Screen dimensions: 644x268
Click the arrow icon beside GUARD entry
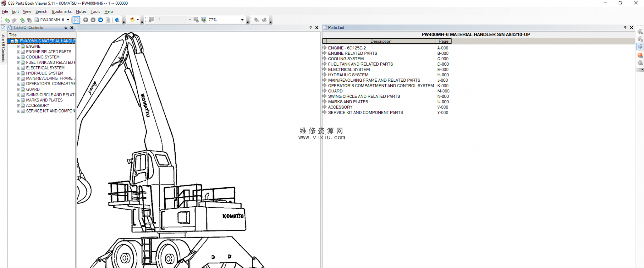point(325,91)
